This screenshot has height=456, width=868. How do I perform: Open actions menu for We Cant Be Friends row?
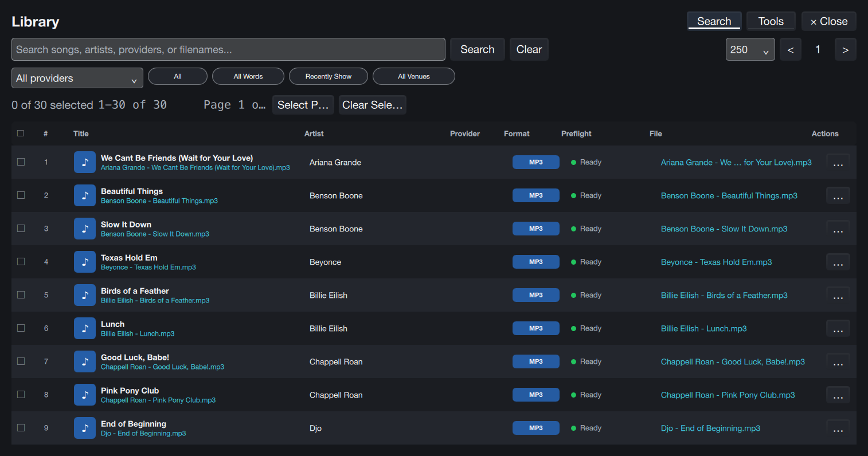838,163
